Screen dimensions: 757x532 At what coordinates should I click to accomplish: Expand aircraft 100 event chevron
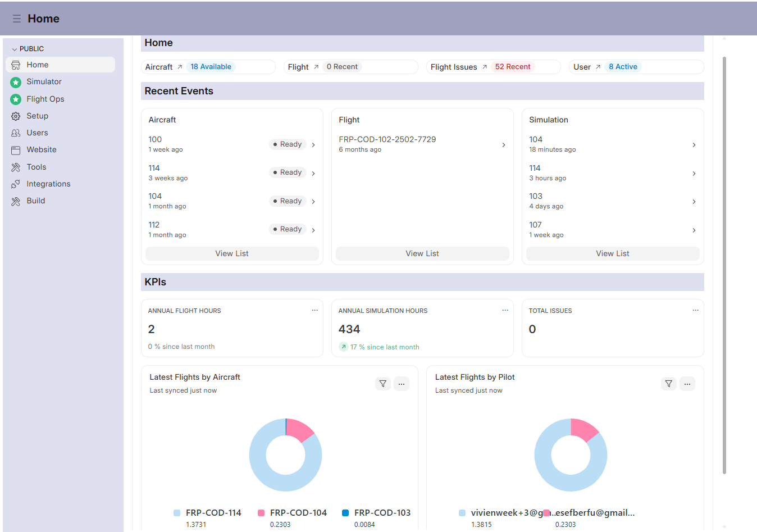point(313,145)
